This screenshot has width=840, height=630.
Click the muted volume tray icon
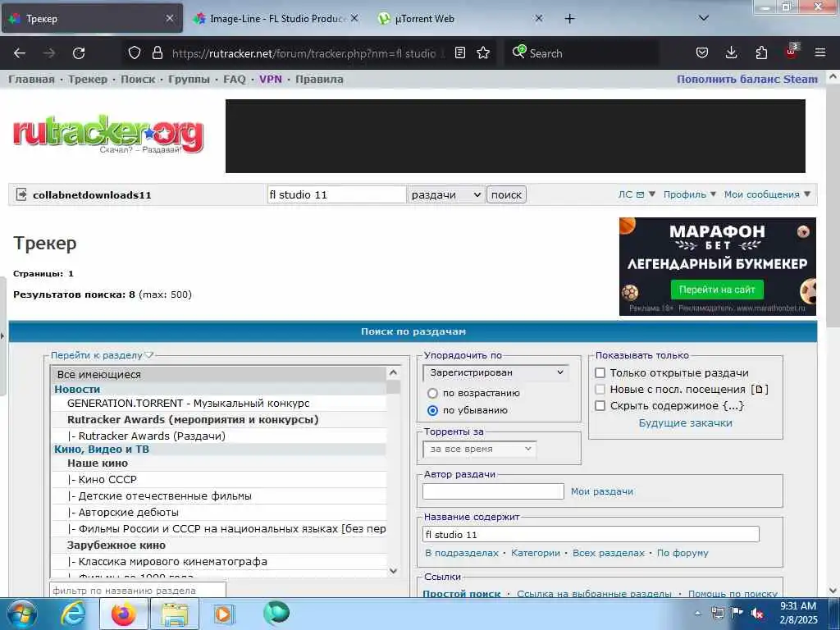click(x=757, y=613)
